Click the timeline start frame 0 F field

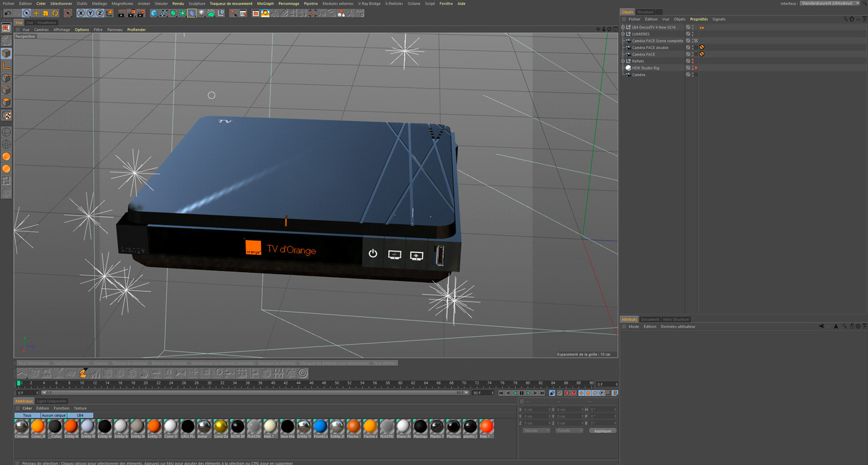coord(27,393)
